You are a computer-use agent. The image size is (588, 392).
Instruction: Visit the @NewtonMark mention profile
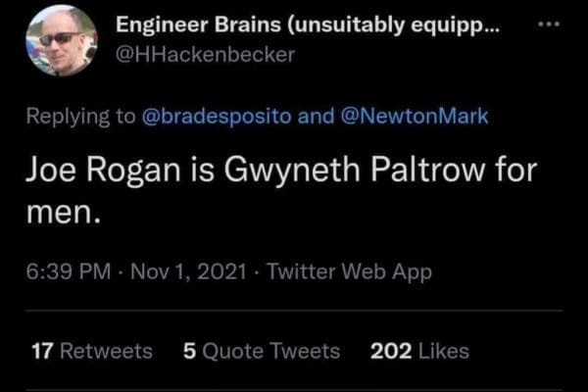(412, 117)
